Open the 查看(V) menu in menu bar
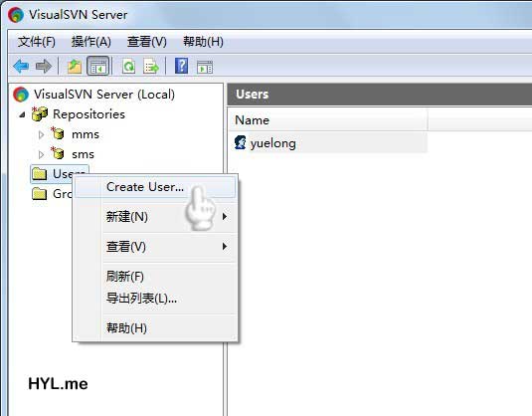 [x=146, y=42]
